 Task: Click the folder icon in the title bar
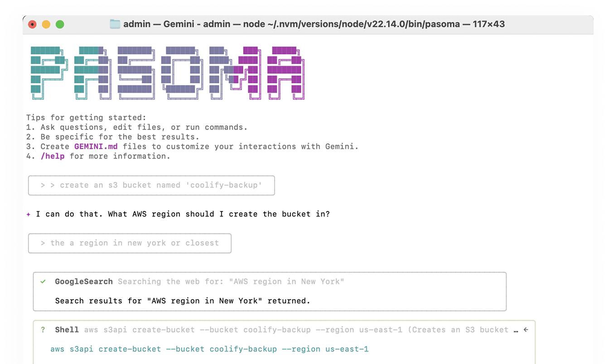click(115, 24)
